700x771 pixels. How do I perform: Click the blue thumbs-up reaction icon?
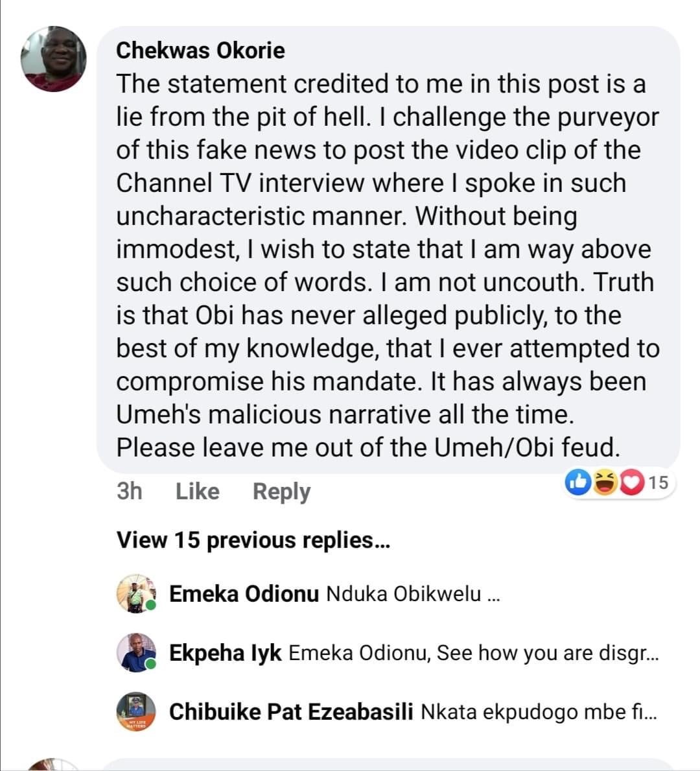tap(577, 482)
